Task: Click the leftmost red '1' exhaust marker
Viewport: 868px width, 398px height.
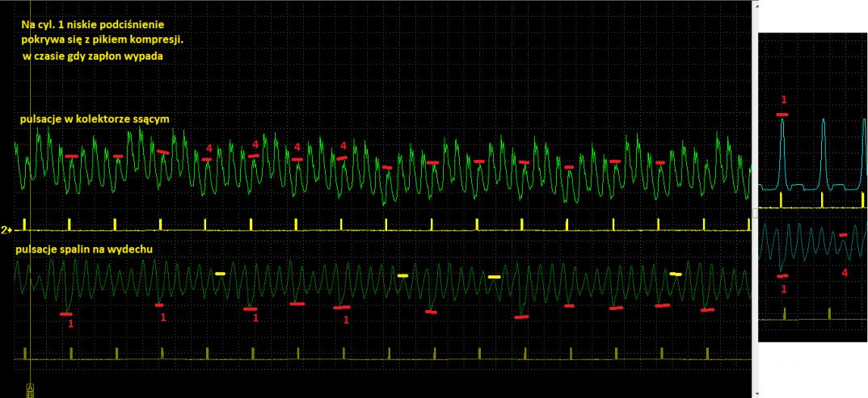Action: [x=70, y=324]
